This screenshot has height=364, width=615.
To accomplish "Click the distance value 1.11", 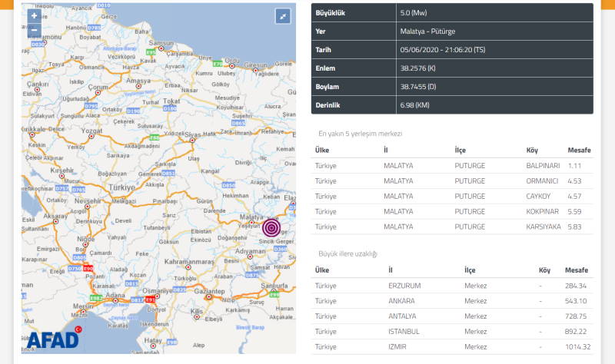I will click(574, 166).
